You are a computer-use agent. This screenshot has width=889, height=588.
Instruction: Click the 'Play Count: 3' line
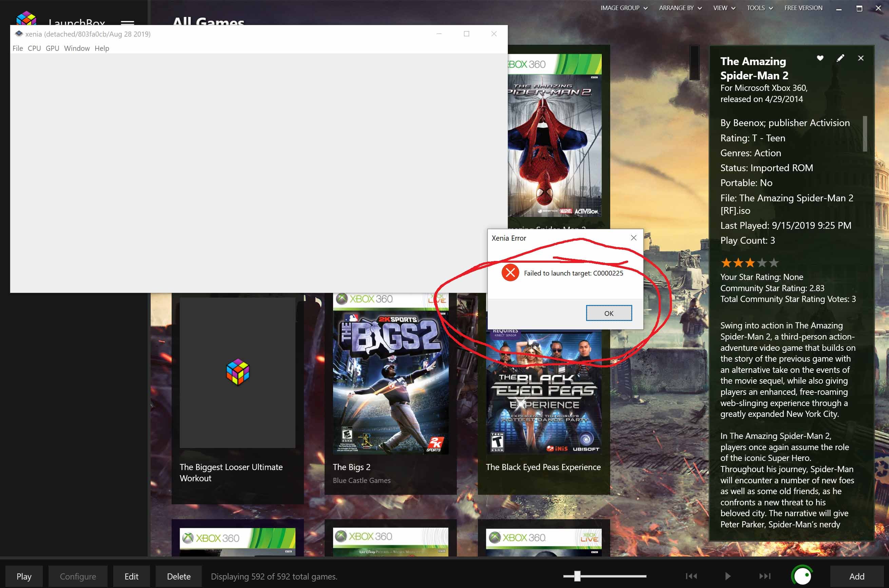coord(748,240)
